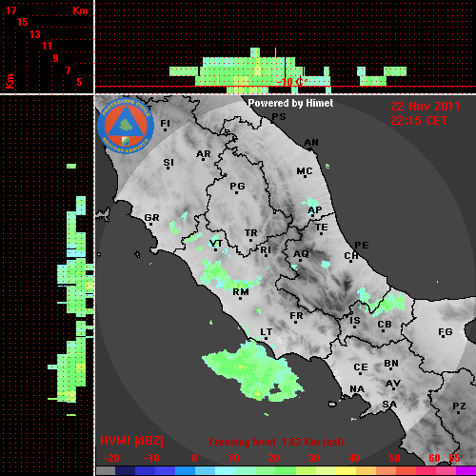
Task: Select the '20' value on dBZ scale
Action: coord(273,458)
